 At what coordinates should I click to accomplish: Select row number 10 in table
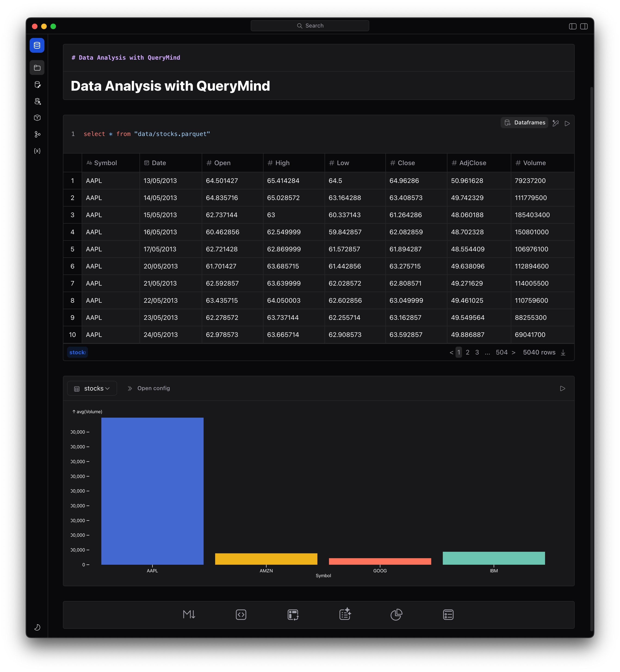click(72, 335)
